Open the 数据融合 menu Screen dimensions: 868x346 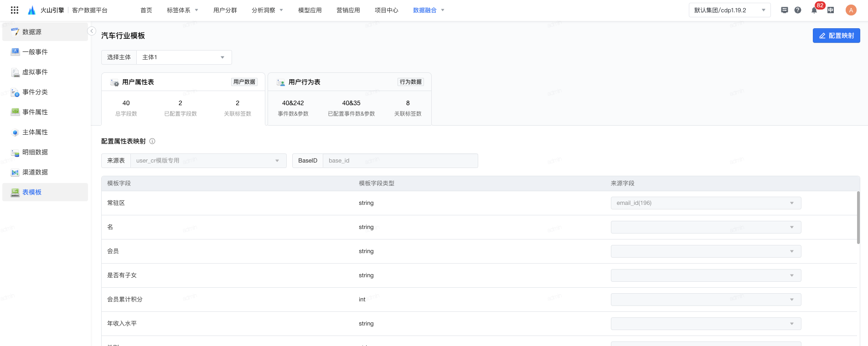tap(429, 10)
